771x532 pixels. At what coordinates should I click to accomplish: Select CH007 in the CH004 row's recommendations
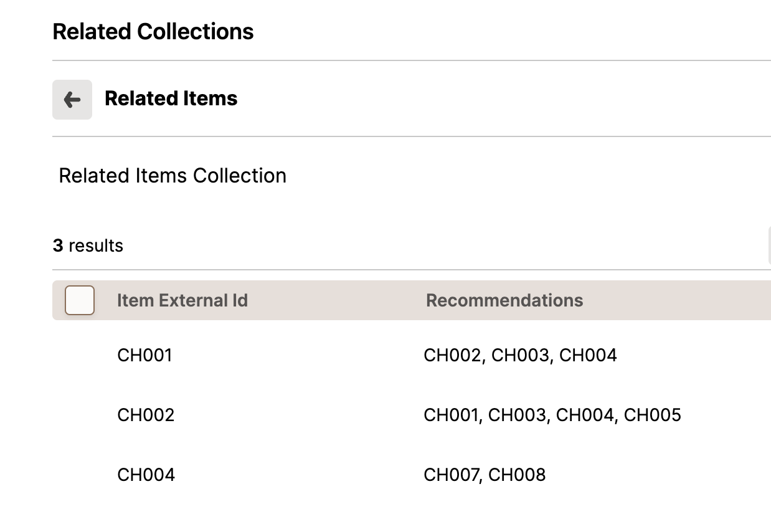point(452,475)
